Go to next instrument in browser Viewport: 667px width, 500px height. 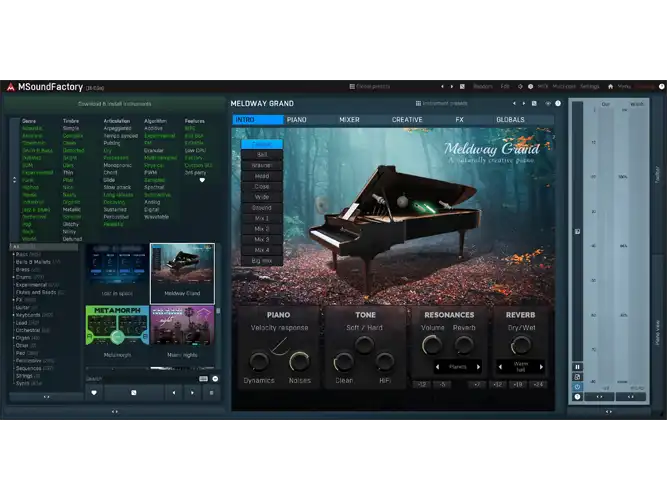point(192,393)
